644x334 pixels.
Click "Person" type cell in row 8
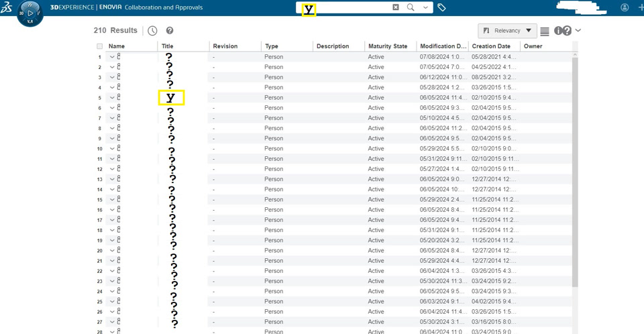(x=274, y=128)
